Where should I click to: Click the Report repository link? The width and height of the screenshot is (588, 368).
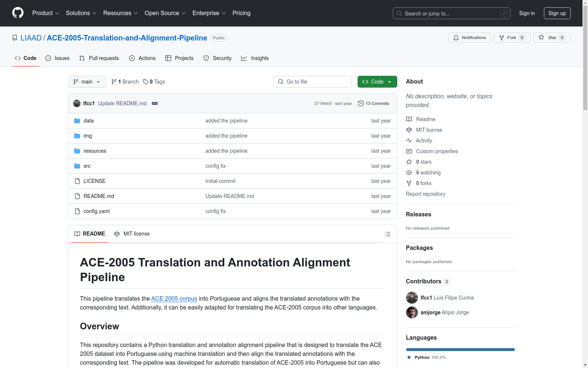(426, 194)
